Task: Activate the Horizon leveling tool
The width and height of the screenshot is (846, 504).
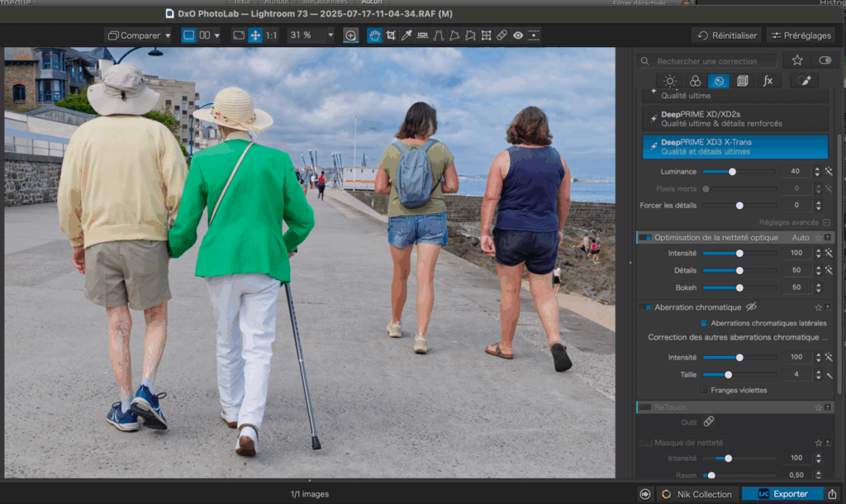Action: pyautogui.click(x=423, y=36)
